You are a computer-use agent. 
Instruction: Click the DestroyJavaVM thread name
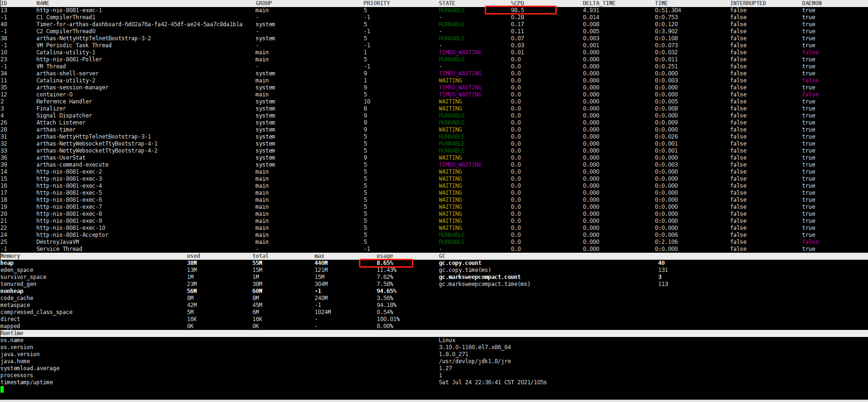pos(57,242)
